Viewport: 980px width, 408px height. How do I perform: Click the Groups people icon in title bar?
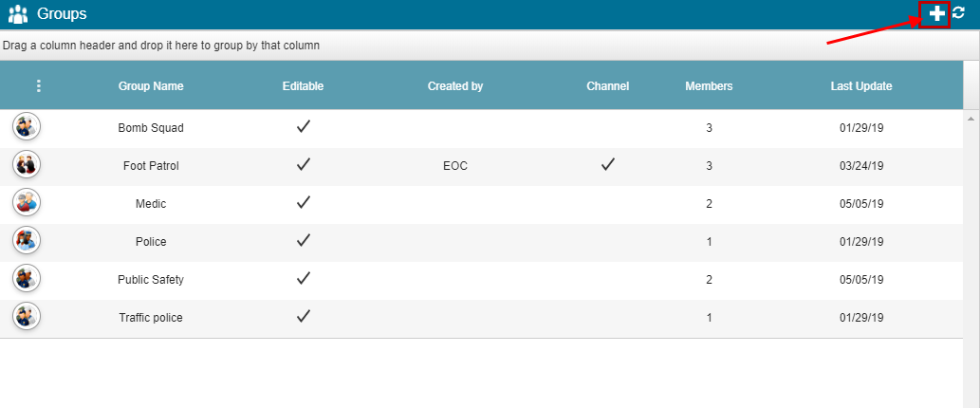19,13
